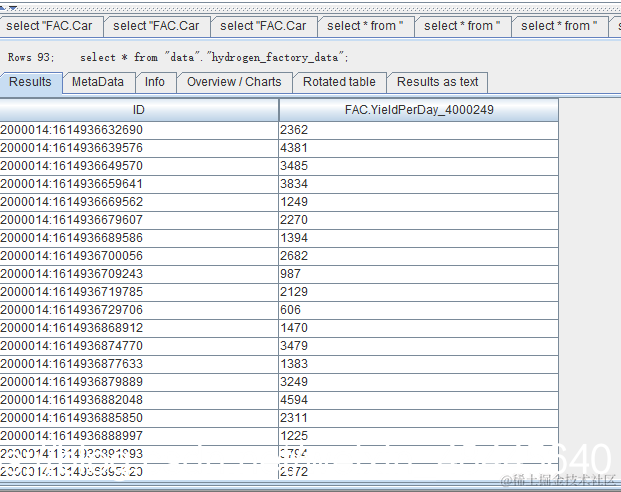Click yield value 3834
Screen dimensions: 621x492
(x=419, y=184)
